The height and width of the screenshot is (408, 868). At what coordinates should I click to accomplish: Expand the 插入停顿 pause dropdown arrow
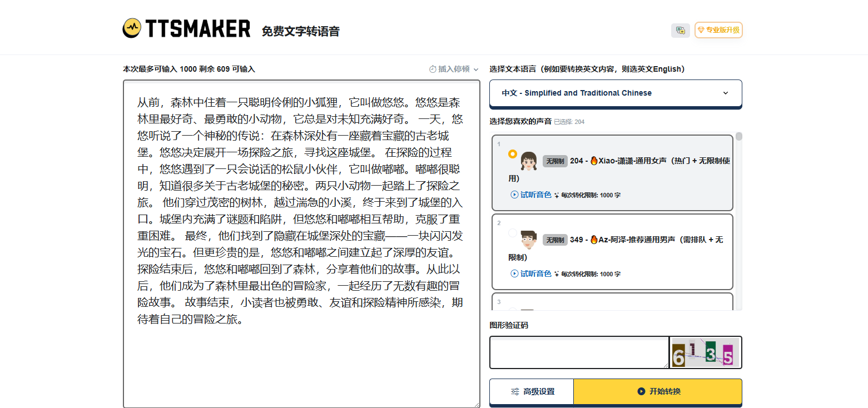pos(476,69)
